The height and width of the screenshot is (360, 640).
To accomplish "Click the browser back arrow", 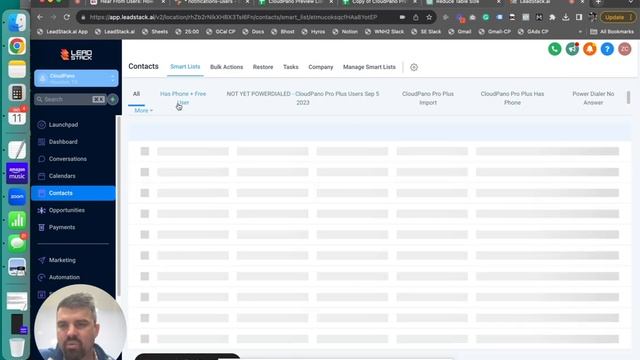I will click(40, 17).
